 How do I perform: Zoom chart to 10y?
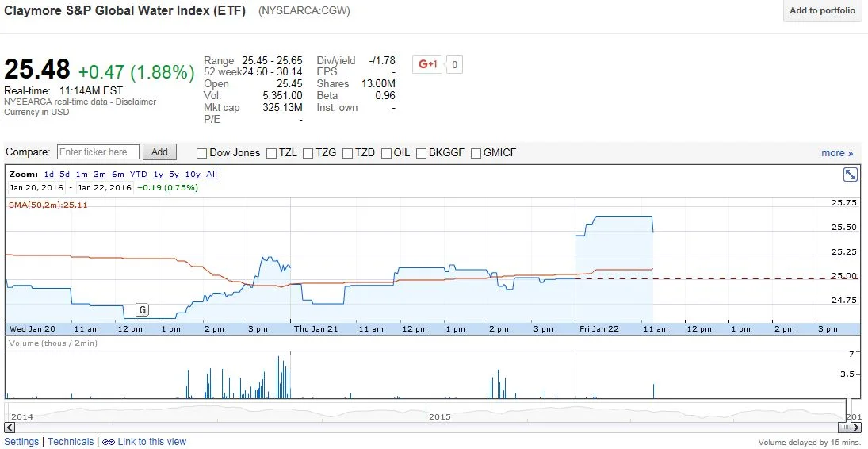[192, 174]
